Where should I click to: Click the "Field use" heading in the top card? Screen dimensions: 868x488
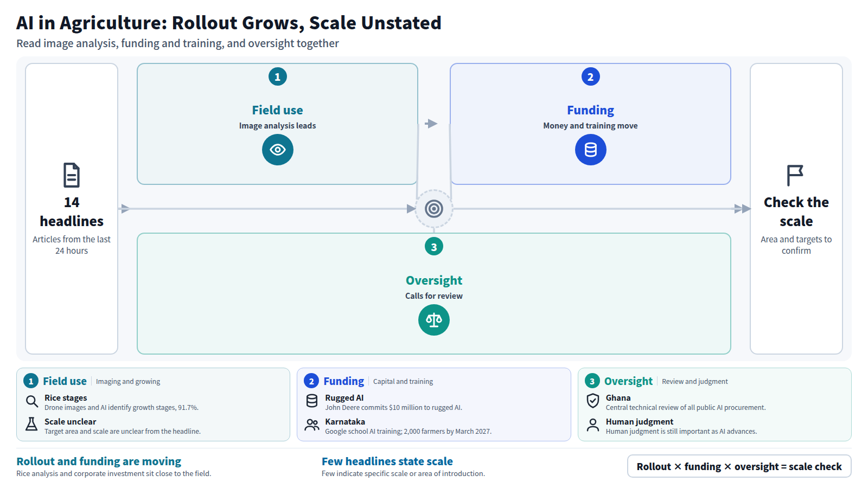(x=277, y=110)
